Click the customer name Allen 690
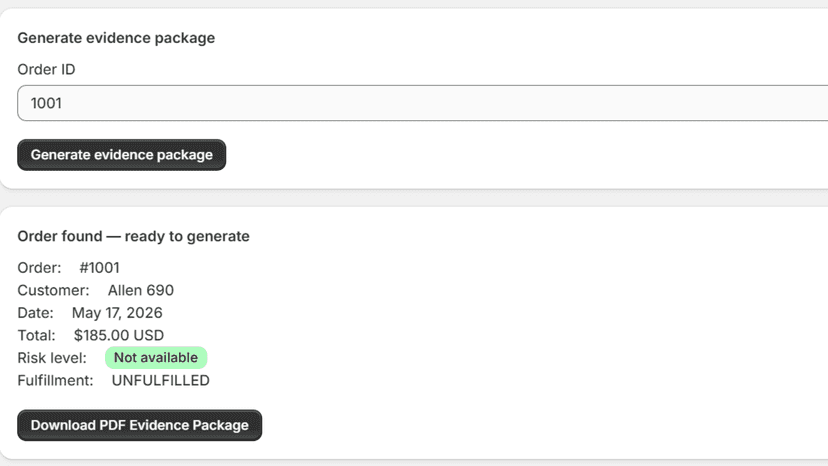The width and height of the screenshot is (828, 466). point(140,290)
